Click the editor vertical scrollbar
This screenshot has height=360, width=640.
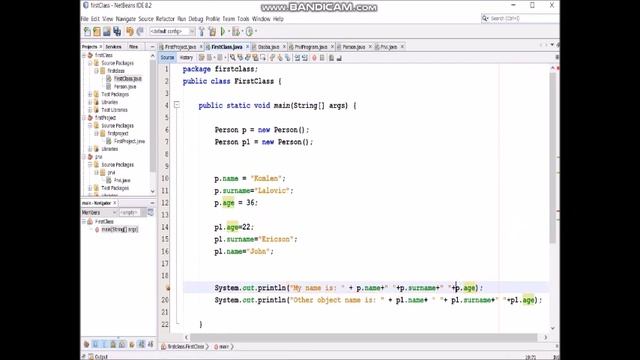pyautogui.click(x=553, y=157)
